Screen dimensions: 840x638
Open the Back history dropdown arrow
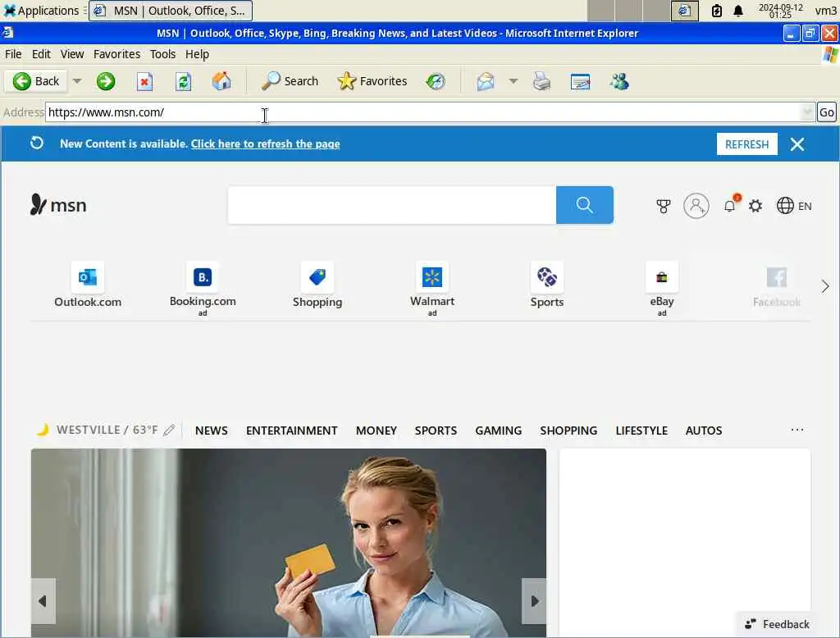pos(77,81)
